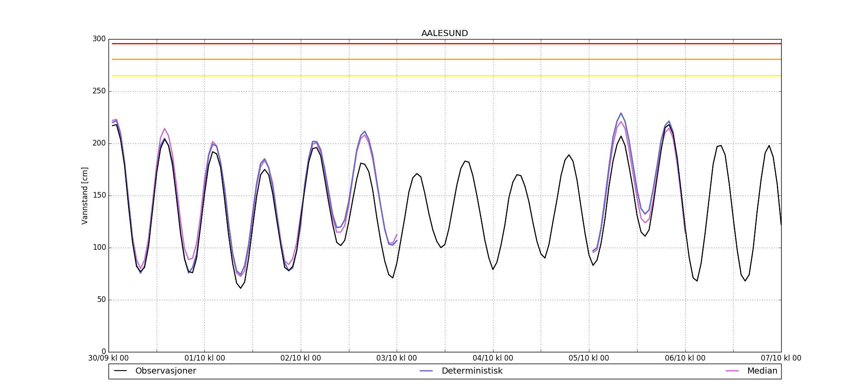The width and height of the screenshot is (868, 391).
Task: Click the pink Median legend line swatch
Action: (x=732, y=371)
